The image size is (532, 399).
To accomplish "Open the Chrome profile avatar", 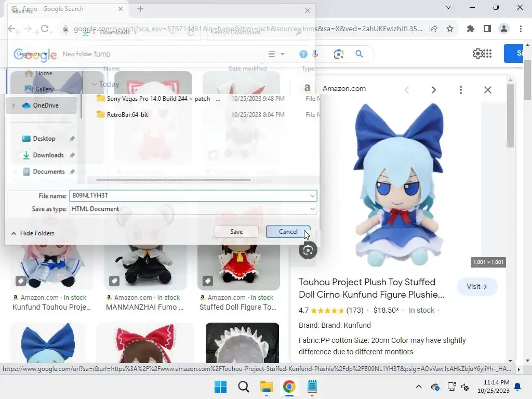I will click(x=504, y=29).
